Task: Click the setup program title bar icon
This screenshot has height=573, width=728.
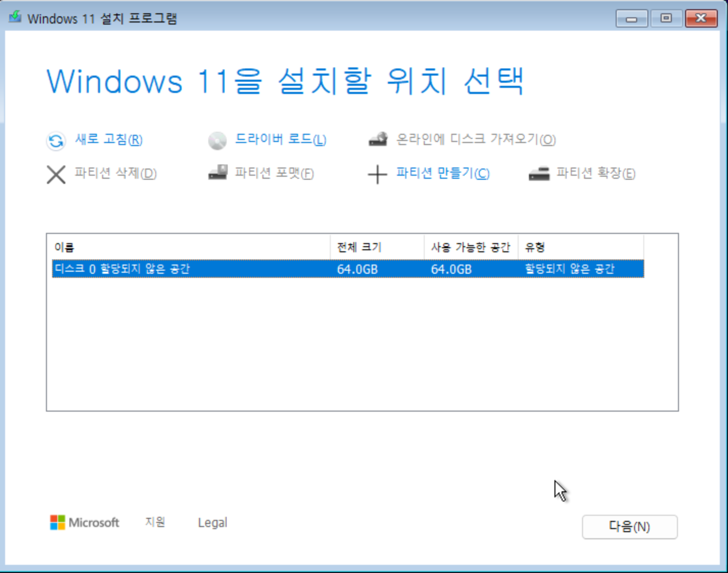Action: point(15,17)
